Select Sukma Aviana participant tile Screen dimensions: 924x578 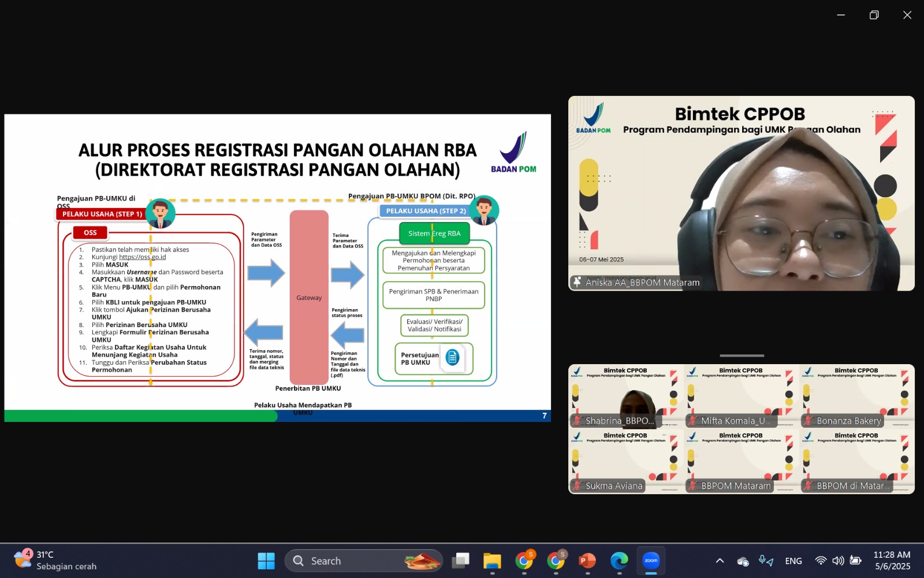coord(626,461)
